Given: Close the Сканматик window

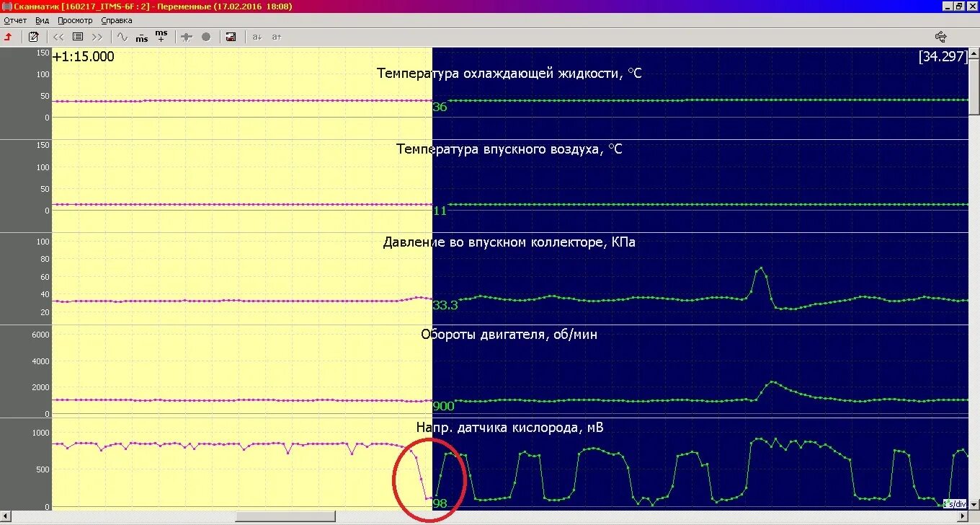Looking at the screenshot, I should click(x=971, y=6).
